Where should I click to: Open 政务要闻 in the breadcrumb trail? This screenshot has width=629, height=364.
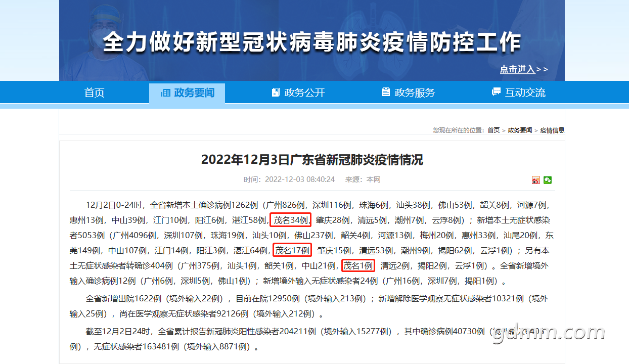[520, 130]
